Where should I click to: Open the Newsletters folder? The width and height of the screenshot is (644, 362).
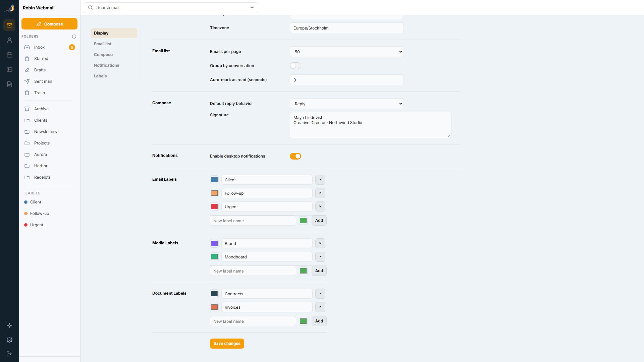click(49, 132)
